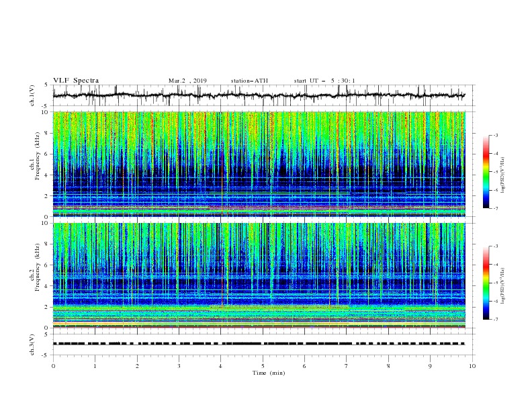Click time tick "6" on the x-axis

click(x=304, y=366)
